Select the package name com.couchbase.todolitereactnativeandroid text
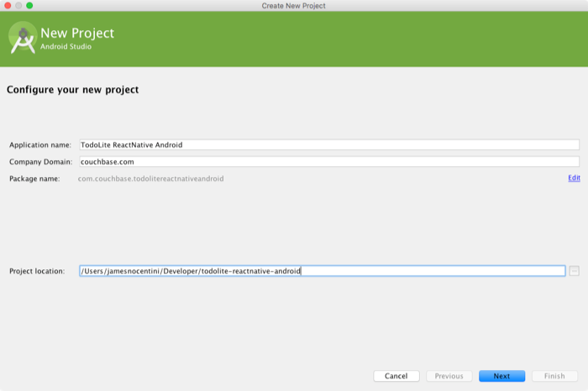Screen dimensions: 588x391 pos(150,179)
